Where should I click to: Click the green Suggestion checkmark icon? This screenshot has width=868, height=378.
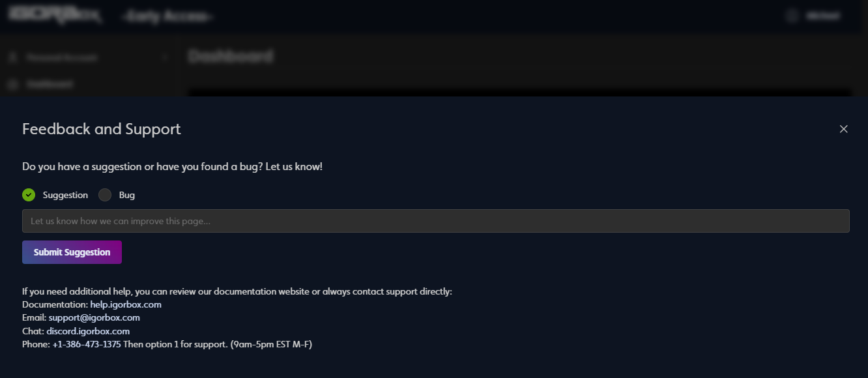(x=29, y=194)
